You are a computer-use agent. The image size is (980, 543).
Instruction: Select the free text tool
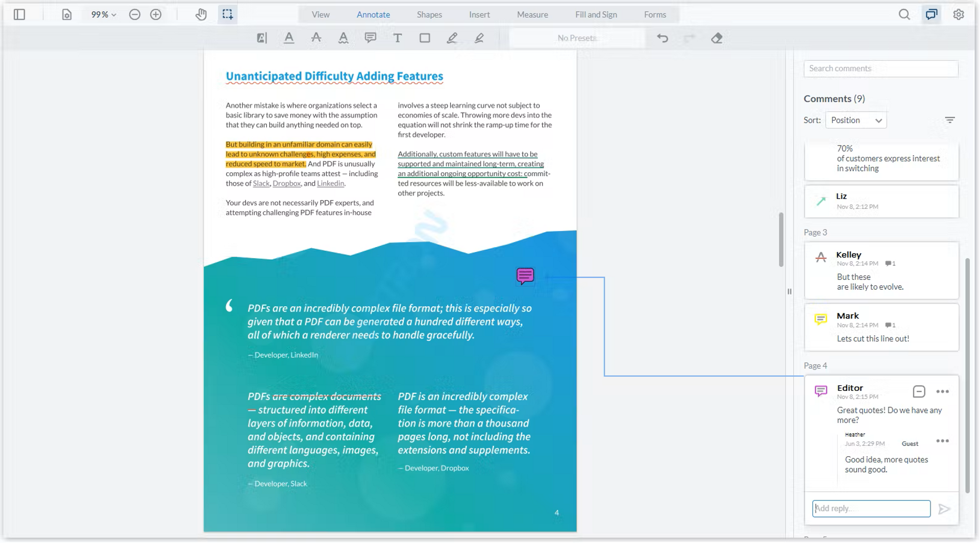pos(398,38)
